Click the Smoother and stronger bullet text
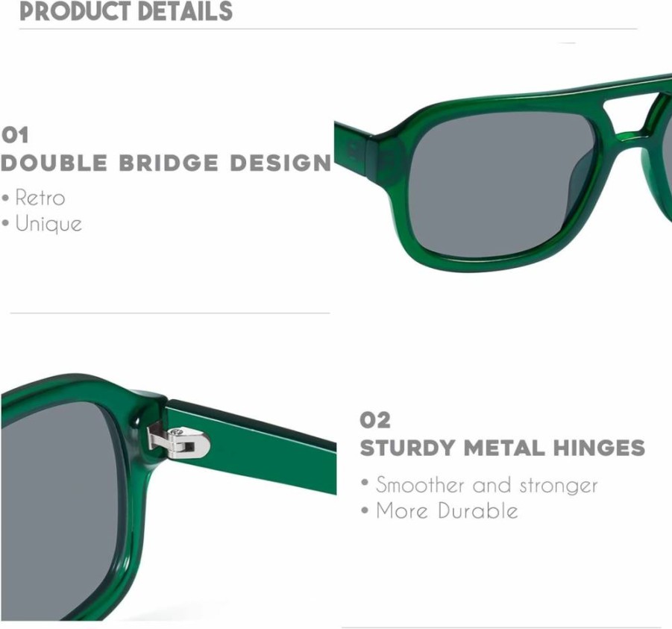Image resolution: width=672 pixels, height=629 pixels. pyautogui.click(x=480, y=485)
